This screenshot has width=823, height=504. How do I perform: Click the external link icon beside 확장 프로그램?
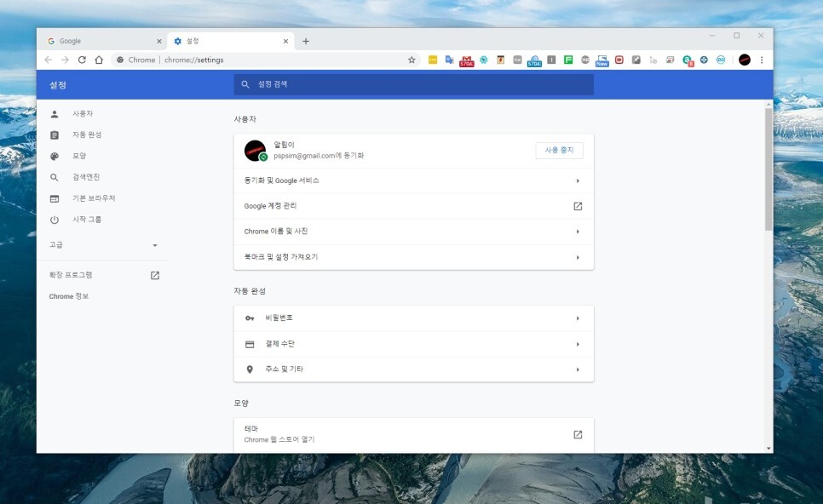click(x=155, y=275)
